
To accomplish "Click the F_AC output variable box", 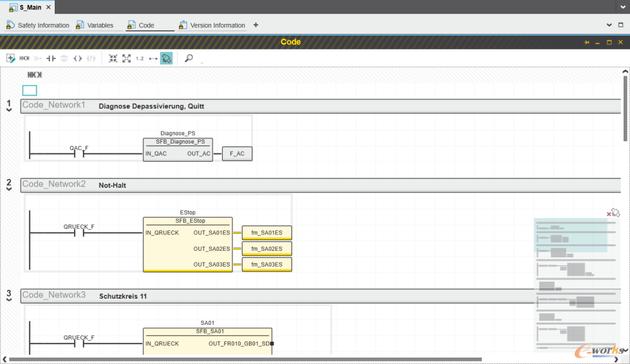I will pos(237,153).
